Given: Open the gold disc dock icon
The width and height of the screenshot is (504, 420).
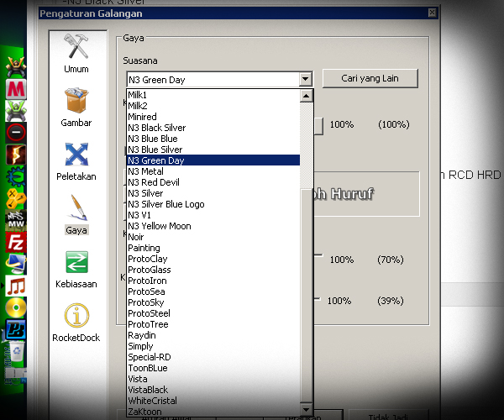Looking at the screenshot, I should pos(16,307).
